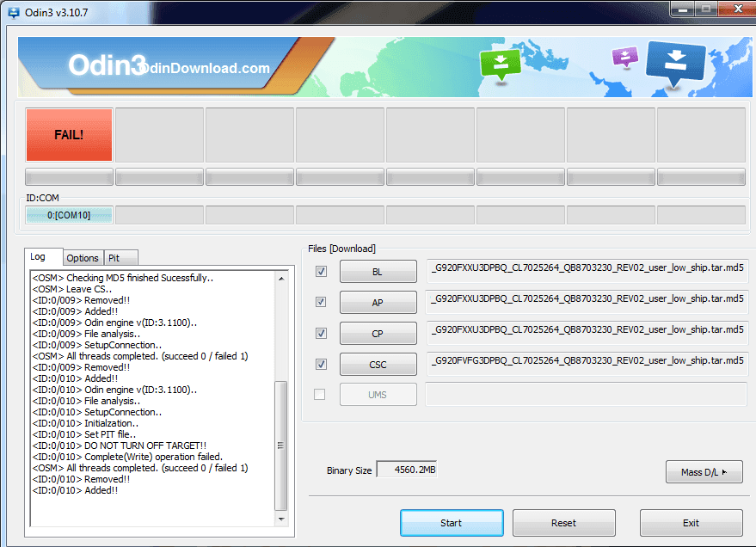This screenshot has height=547, width=756.
Task: Close the Odin3 window
Action: point(738,9)
